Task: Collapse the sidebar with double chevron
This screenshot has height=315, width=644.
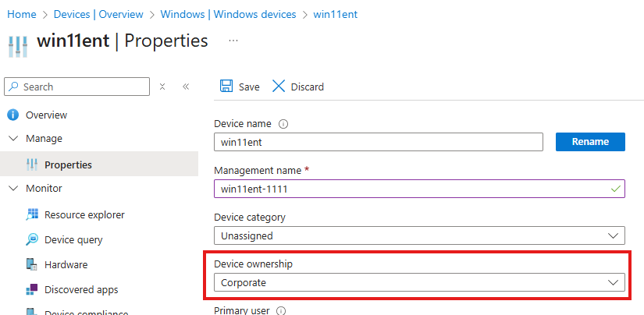Action: coord(186,87)
